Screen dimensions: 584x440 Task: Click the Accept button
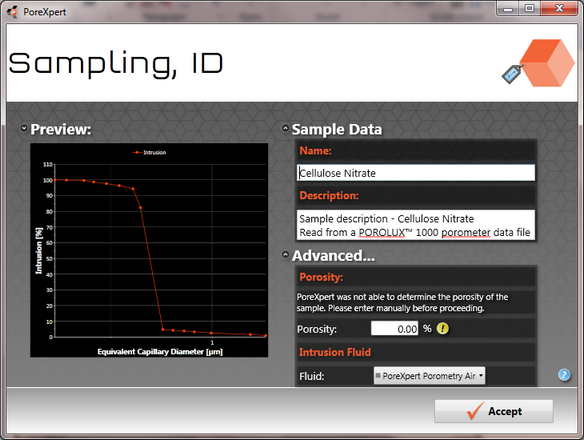click(x=493, y=411)
